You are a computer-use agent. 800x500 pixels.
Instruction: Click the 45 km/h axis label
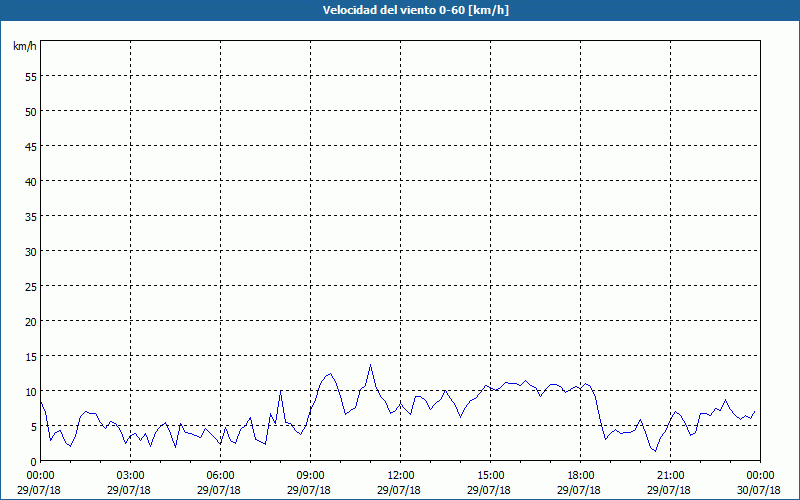31,146
